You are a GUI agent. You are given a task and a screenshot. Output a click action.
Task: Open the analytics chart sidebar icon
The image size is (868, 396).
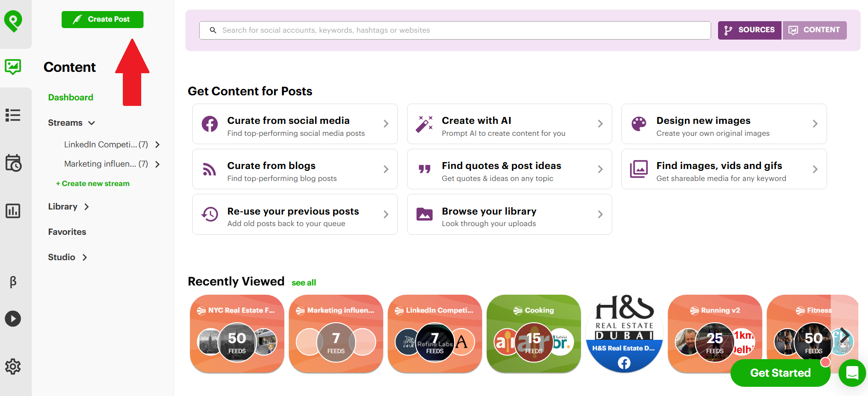pos(13,211)
